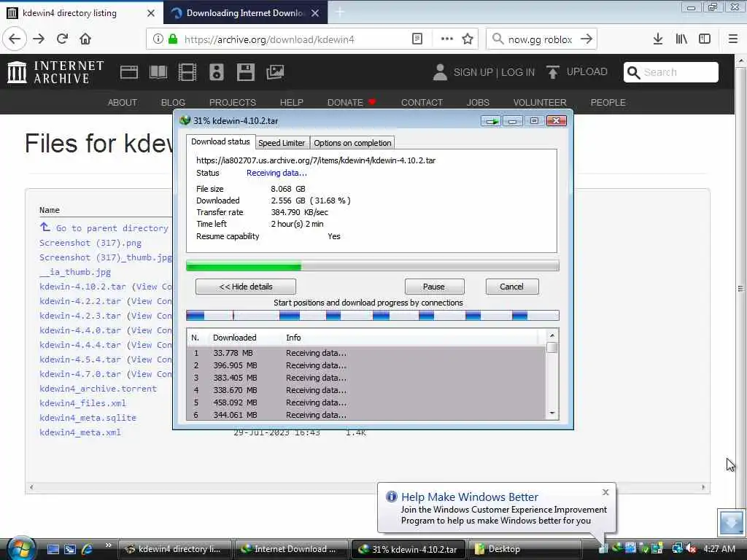Go forward with Firefox forward arrow
The width and height of the screenshot is (747, 560).
click(x=39, y=39)
